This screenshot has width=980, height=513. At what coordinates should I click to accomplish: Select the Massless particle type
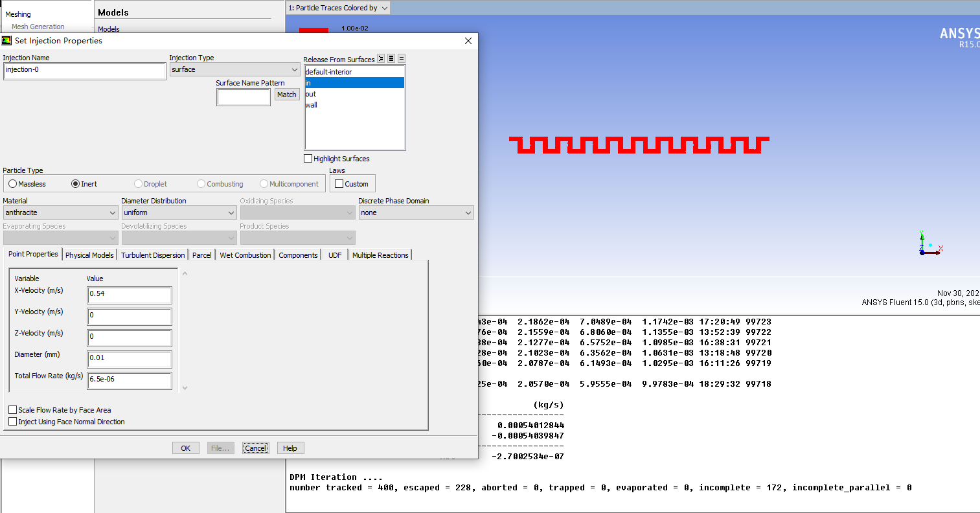tap(13, 184)
